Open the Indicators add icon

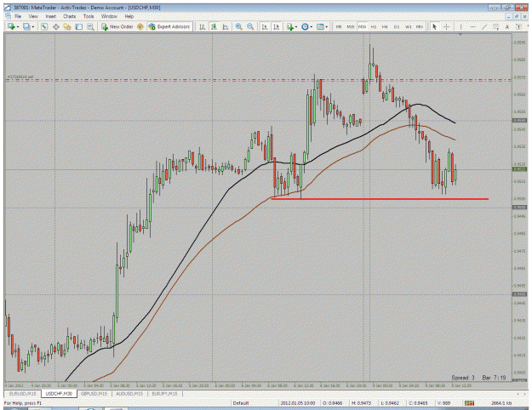[289, 26]
